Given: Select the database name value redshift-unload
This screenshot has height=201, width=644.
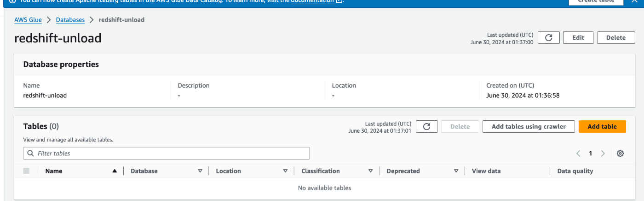Looking at the screenshot, I should point(45,96).
